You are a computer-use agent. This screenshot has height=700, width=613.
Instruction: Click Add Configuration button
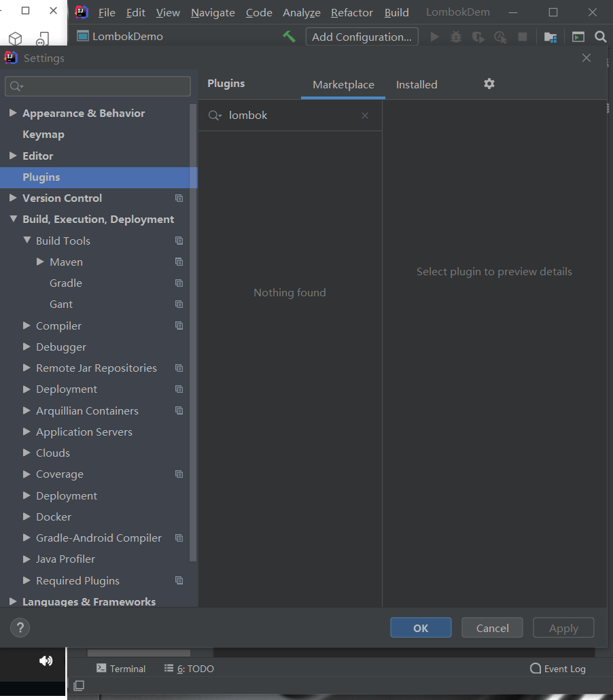(362, 37)
